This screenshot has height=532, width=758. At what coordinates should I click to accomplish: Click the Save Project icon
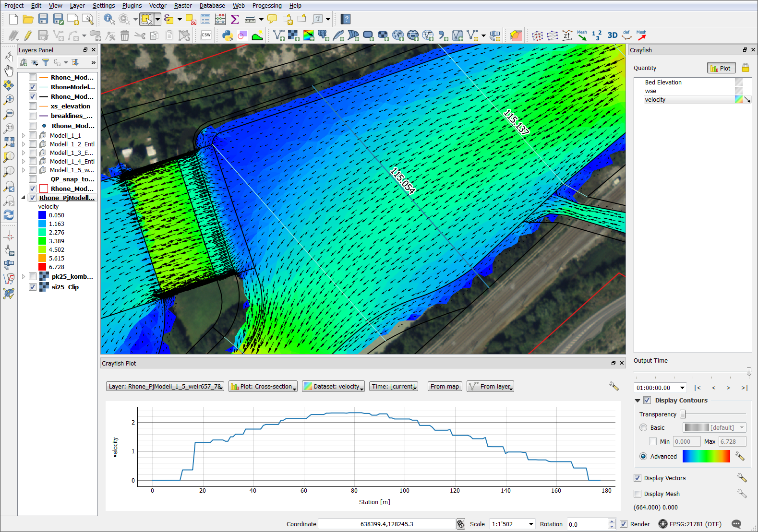pos(43,19)
